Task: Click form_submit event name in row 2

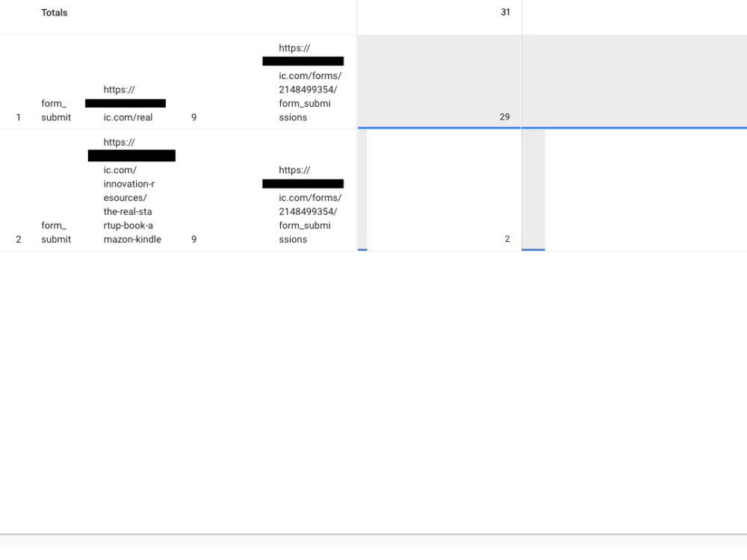Action: [56, 232]
